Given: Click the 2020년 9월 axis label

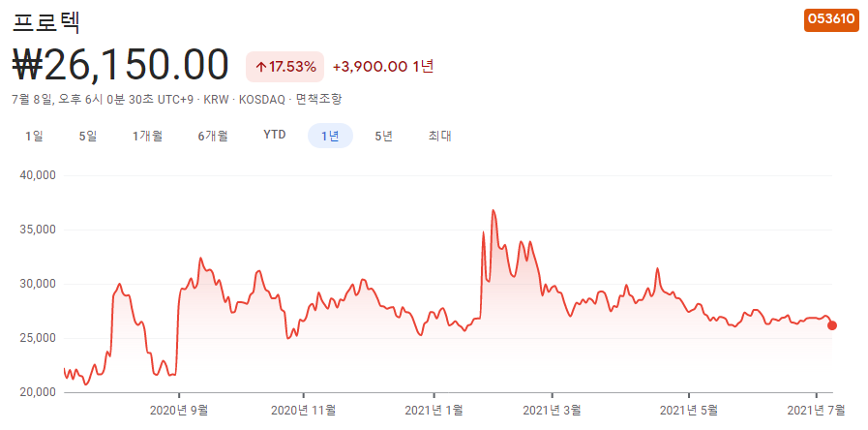Looking at the screenshot, I should click(x=179, y=411).
